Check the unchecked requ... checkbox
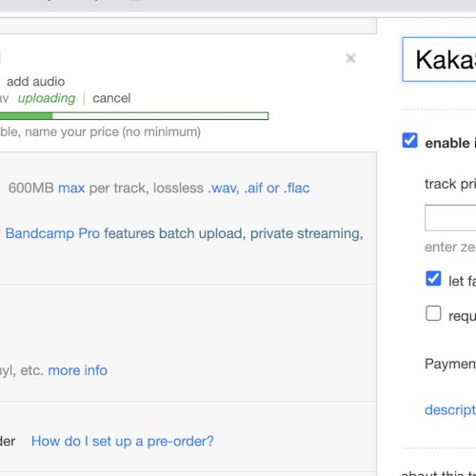 (433, 313)
